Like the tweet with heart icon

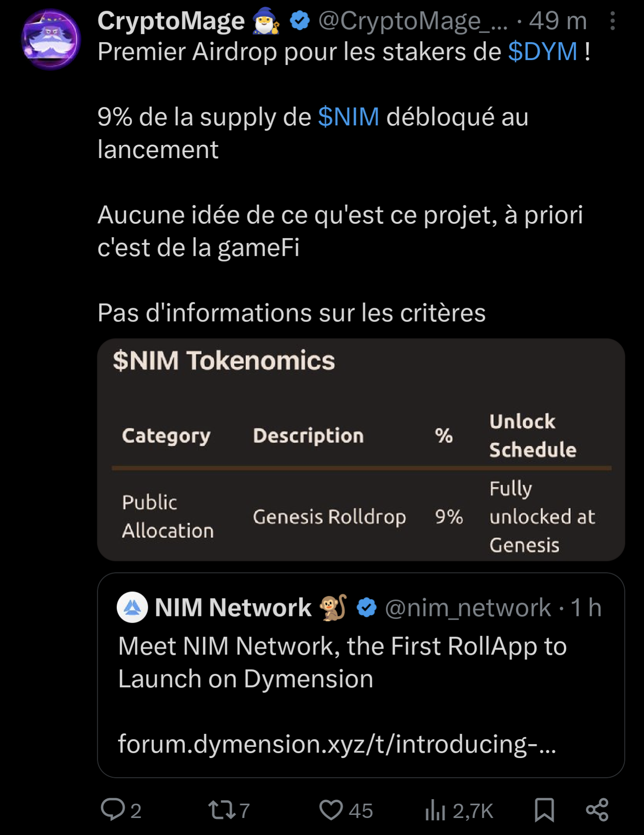click(331, 809)
